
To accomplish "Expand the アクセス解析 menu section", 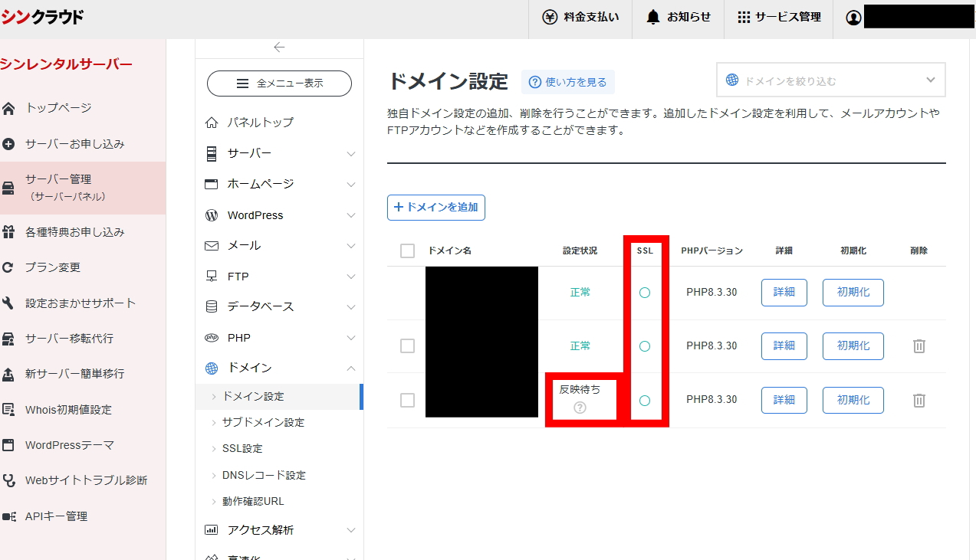I will (279, 530).
